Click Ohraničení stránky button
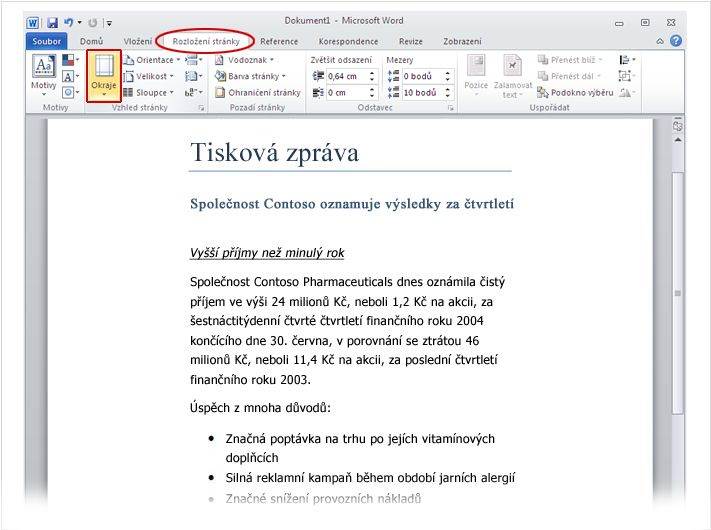711x530 pixels. 258,92
